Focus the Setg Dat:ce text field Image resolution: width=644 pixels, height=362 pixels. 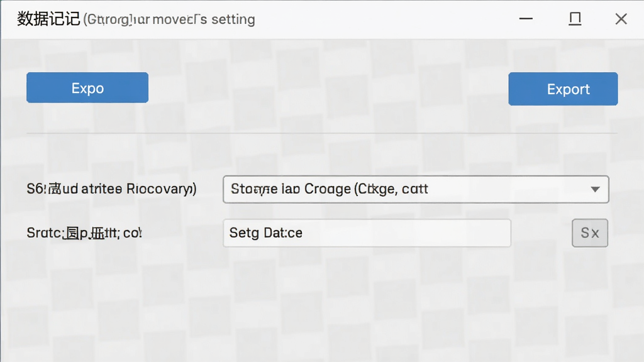pos(367,233)
